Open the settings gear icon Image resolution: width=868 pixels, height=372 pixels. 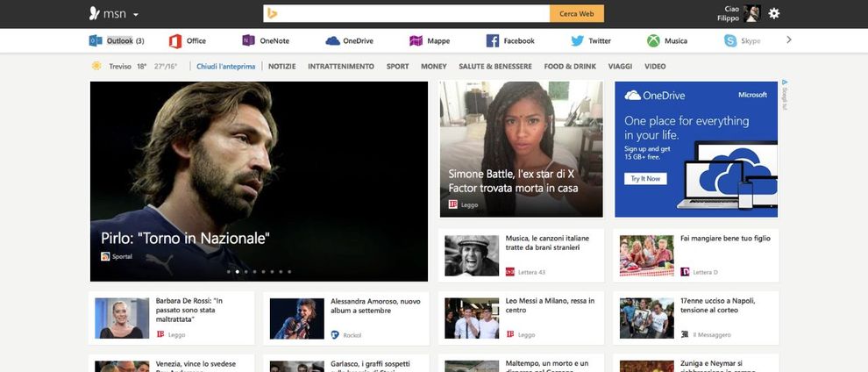tap(774, 14)
